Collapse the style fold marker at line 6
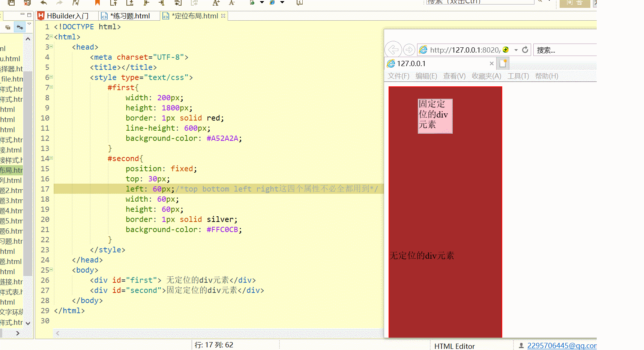 click(51, 77)
